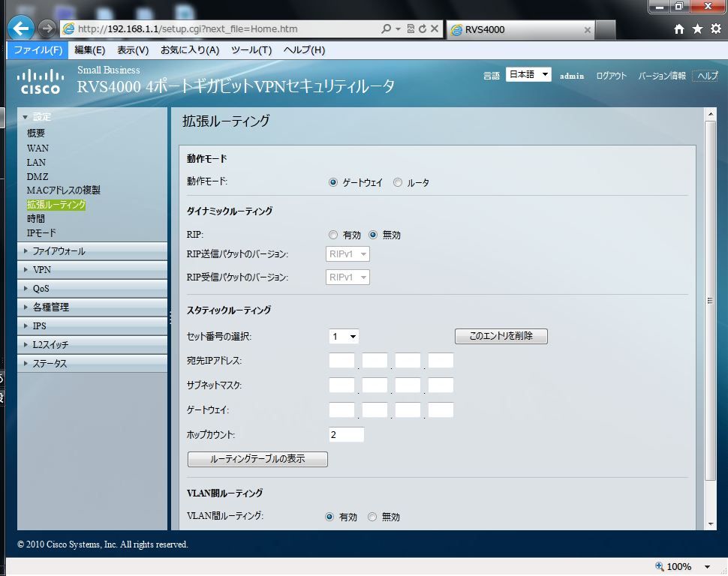Select the RVS4000 tab

[520, 30]
